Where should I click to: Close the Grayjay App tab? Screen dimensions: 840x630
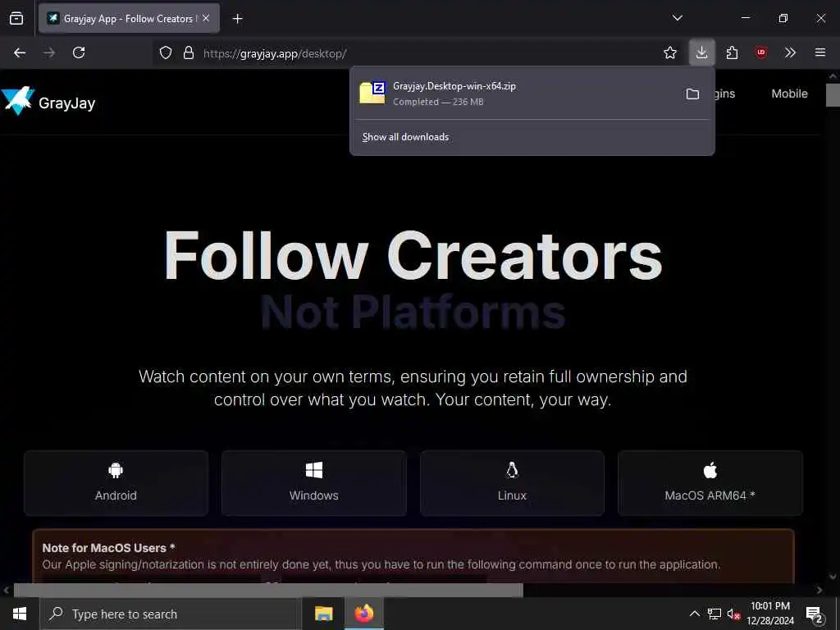point(206,18)
